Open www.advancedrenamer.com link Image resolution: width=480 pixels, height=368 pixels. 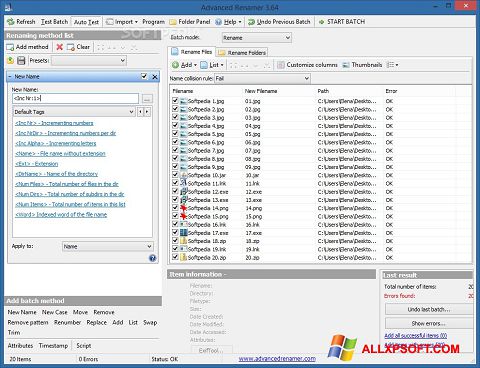277,359
